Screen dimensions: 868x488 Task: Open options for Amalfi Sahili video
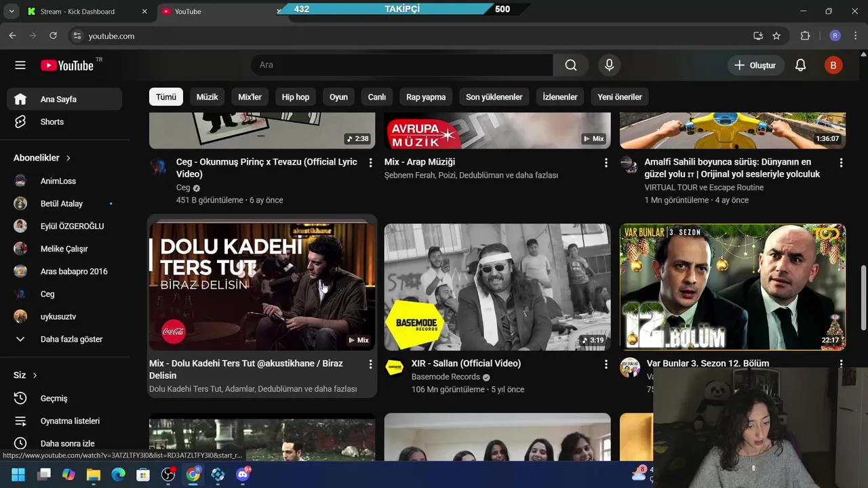click(x=841, y=163)
